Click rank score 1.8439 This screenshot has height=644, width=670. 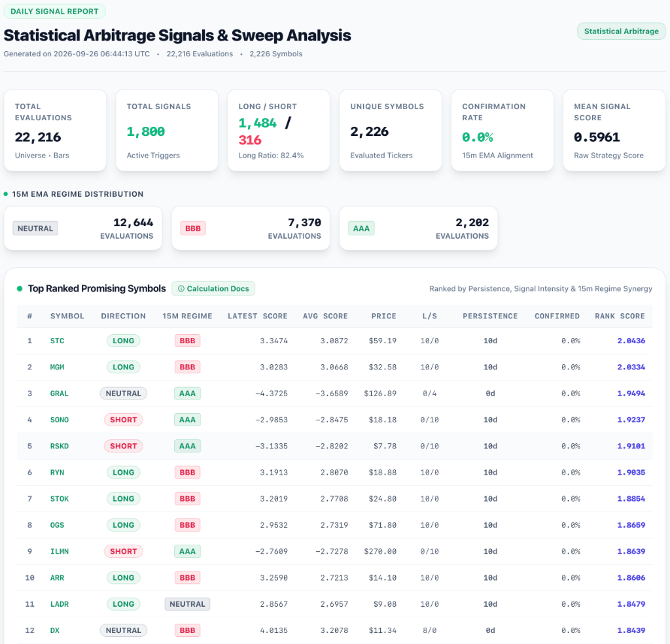(x=631, y=631)
